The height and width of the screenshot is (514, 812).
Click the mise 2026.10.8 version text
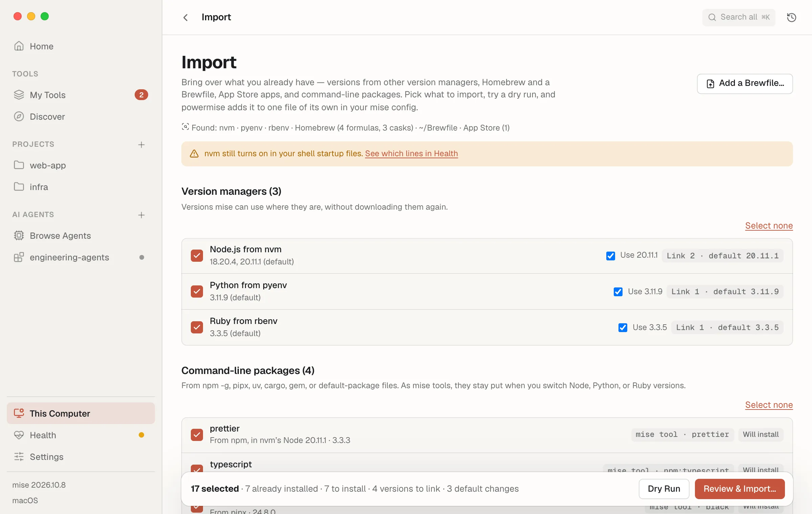coord(39,485)
